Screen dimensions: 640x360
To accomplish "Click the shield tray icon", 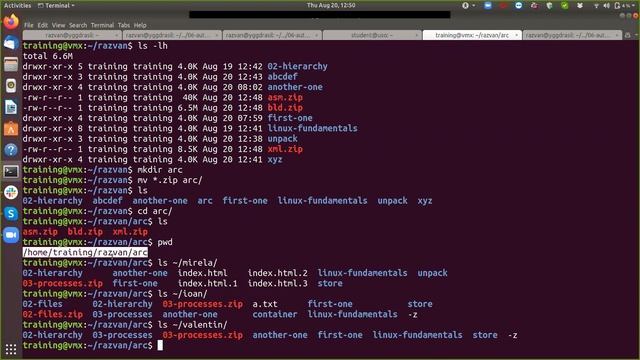I will point(549,5).
